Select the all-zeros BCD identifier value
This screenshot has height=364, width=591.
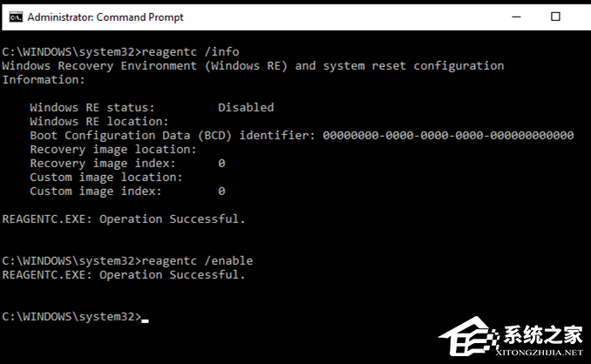[448, 135]
